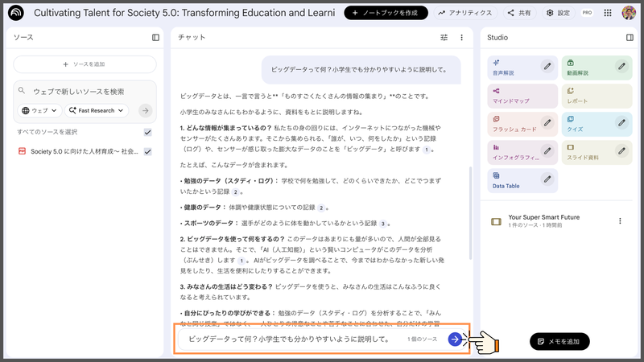
Task: Open 設定 settings
Action: 558,13
